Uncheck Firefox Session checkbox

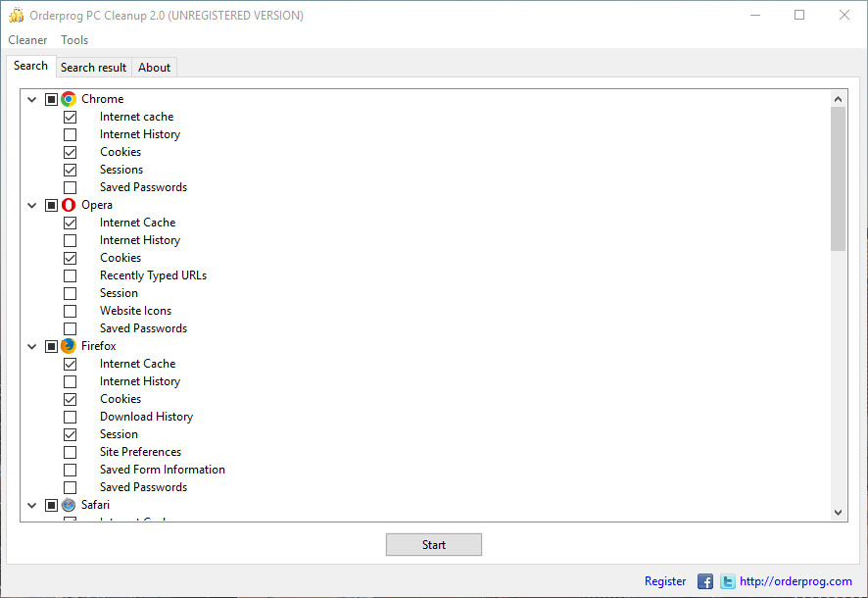tap(70, 434)
